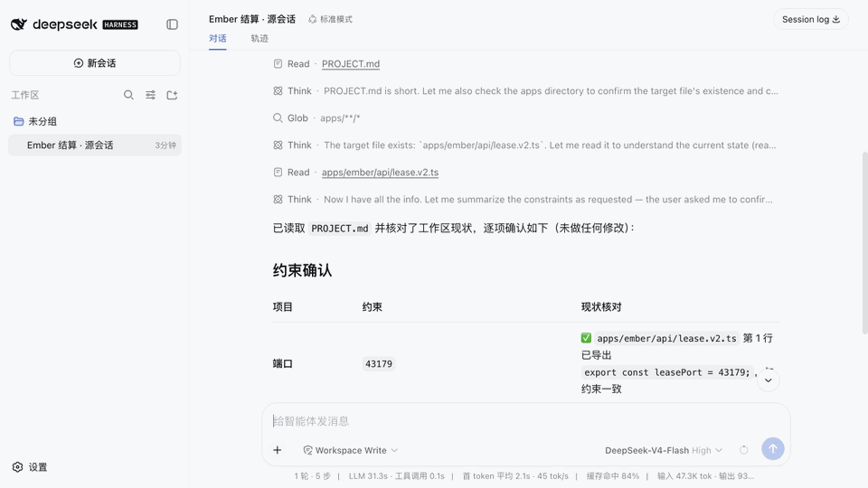Open 设置 settings
This screenshot has height=488, width=868.
[30, 467]
